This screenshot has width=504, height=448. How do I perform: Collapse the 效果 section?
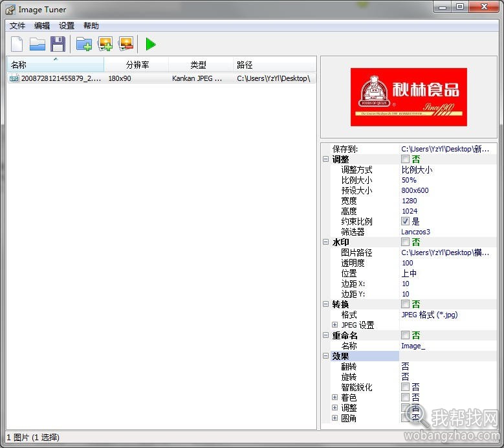(325, 356)
